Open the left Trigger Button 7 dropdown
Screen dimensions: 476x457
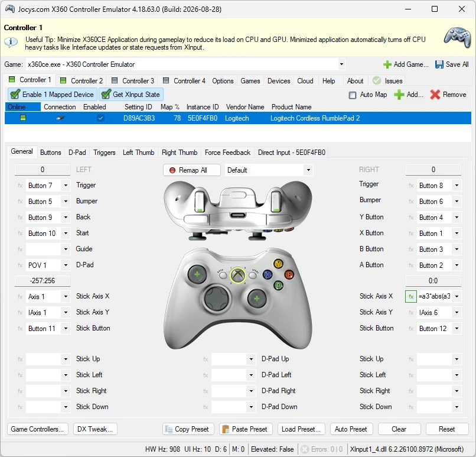click(x=66, y=186)
